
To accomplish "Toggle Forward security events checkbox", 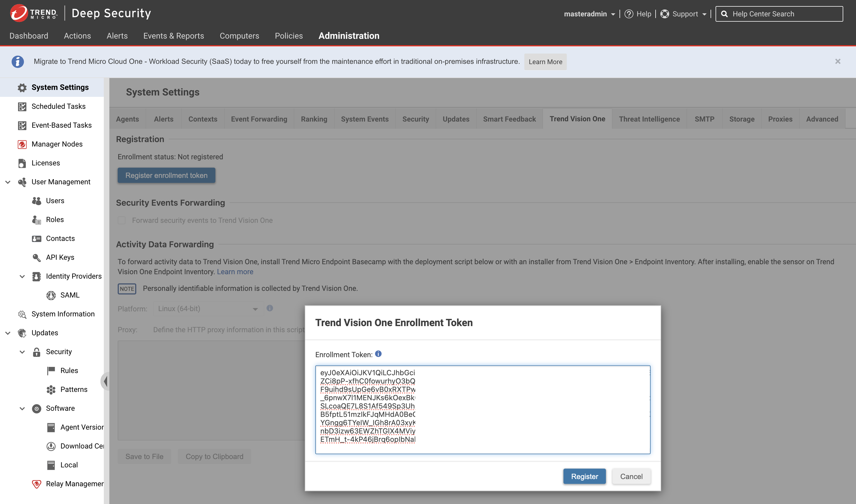I will tap(122, 220).
